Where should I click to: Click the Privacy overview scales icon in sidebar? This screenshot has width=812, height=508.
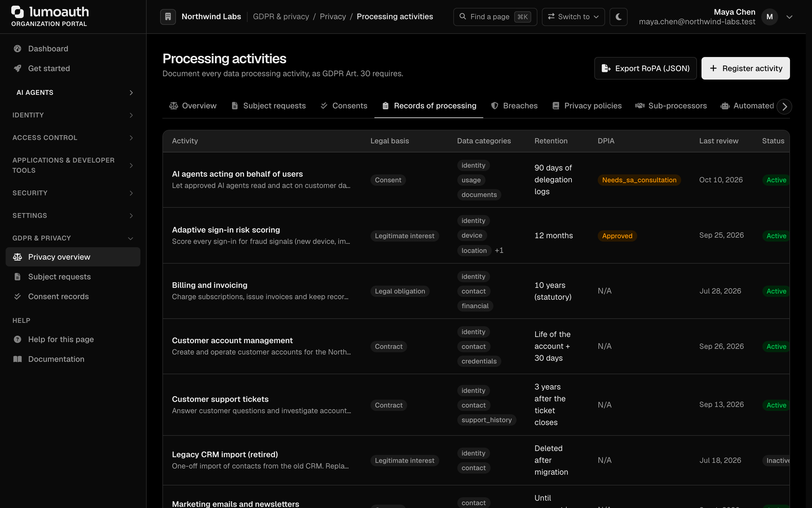pos(17,257)
